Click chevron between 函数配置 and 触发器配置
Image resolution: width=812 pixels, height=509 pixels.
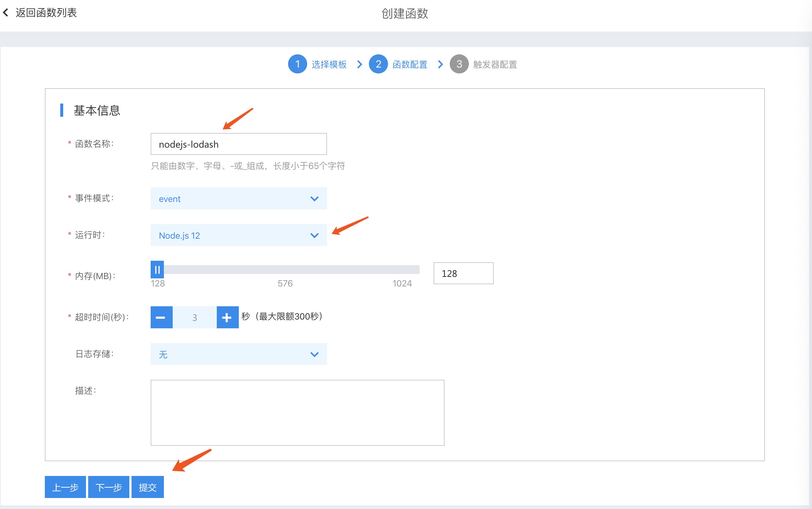point(441,65)
